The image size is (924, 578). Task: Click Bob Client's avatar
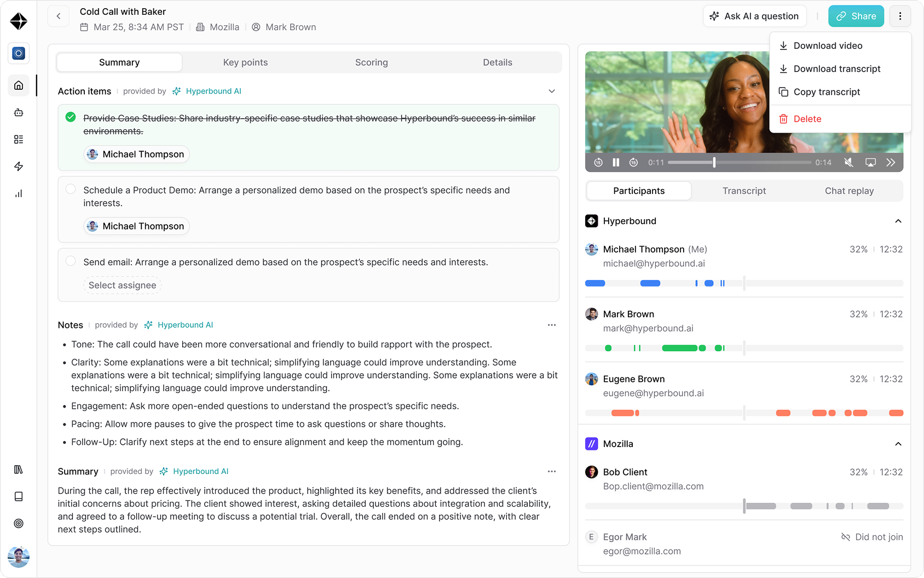(x=592, y=472)
